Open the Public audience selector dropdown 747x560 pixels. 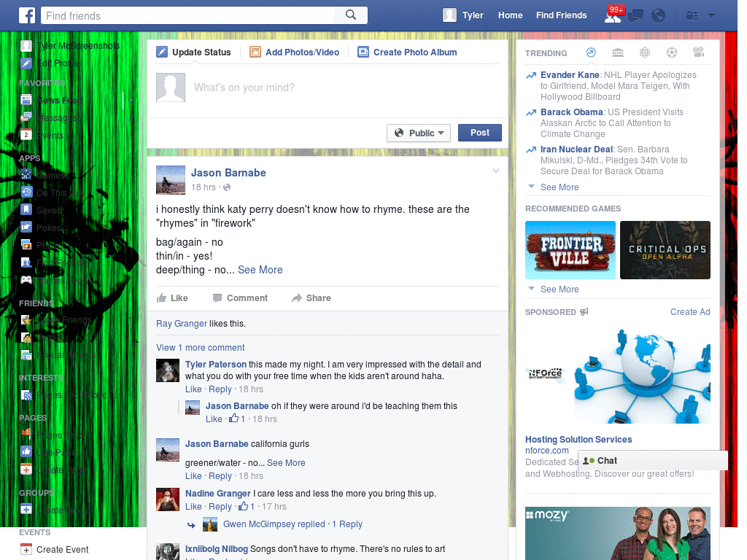point(419,133)
